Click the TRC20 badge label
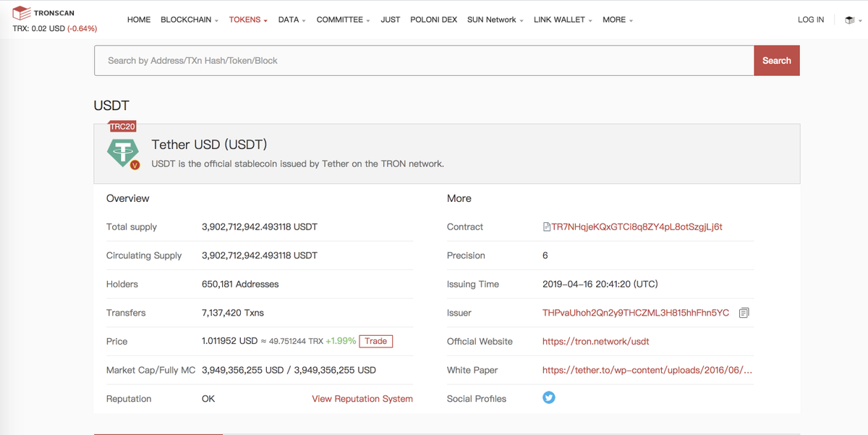The image size is (868, 435). click(122, 127)
